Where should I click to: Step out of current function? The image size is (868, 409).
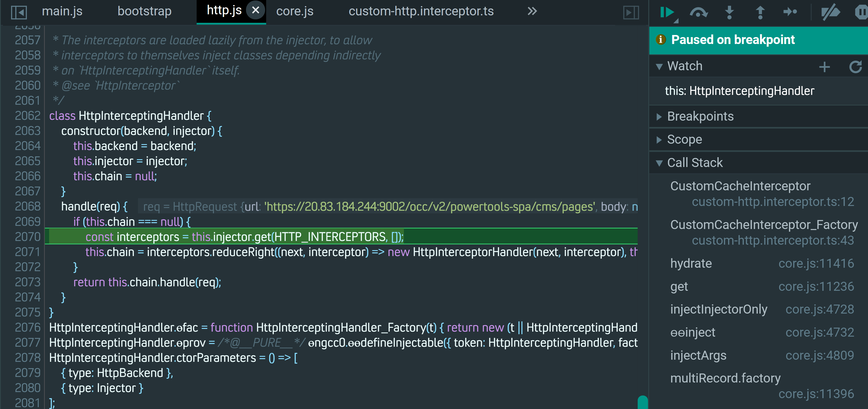pos(760,12)
